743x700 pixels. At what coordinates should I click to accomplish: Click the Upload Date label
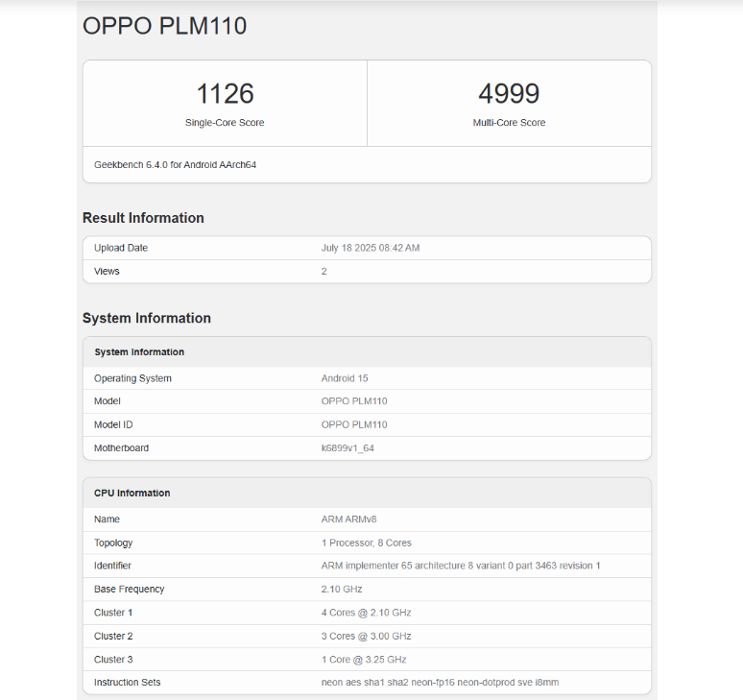point(121,248)
